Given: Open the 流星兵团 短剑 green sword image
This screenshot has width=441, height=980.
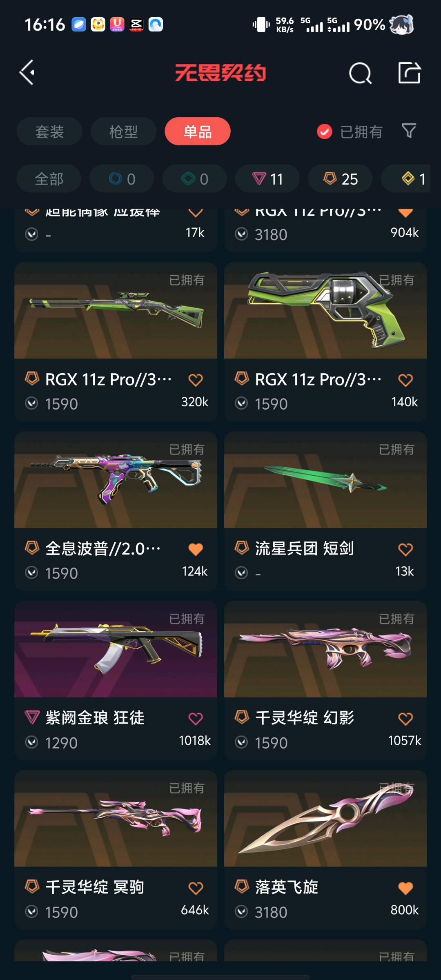Looking at the screenshot, I should click(325, 480).
